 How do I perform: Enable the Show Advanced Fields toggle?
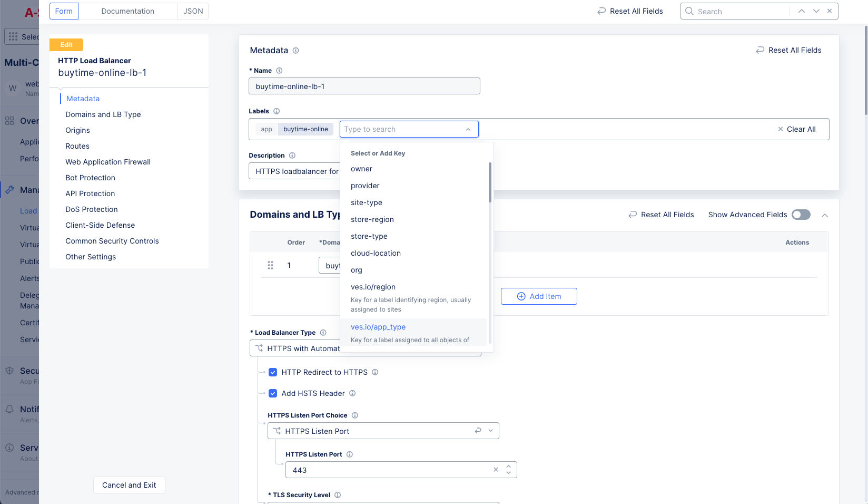(x=801, y=215)
